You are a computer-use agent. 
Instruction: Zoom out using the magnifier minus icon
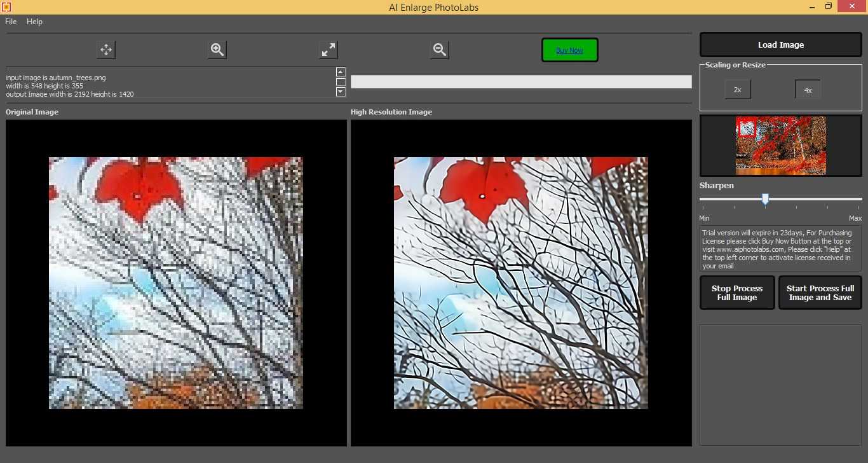(439, 50)
